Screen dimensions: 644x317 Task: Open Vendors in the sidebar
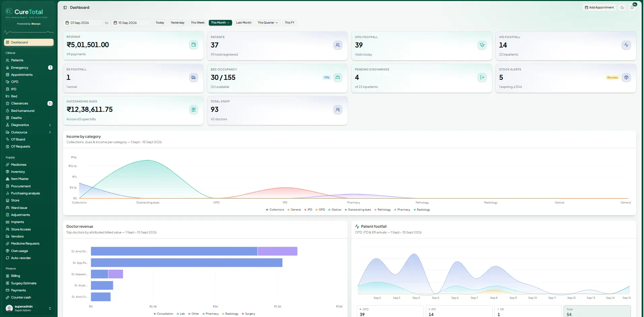coord(29,236)
